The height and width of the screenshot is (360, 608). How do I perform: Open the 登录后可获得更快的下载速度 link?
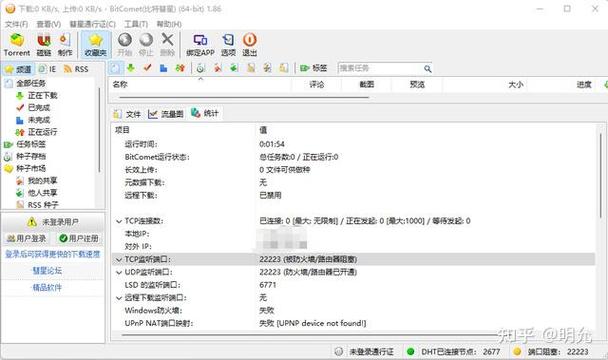[x=53, y=254]
